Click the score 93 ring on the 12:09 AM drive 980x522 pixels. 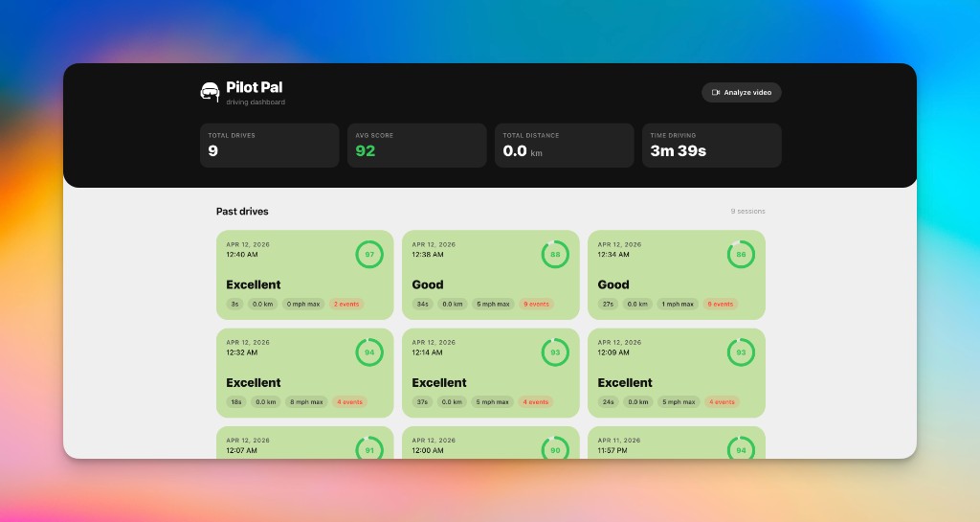click(741, 352)
